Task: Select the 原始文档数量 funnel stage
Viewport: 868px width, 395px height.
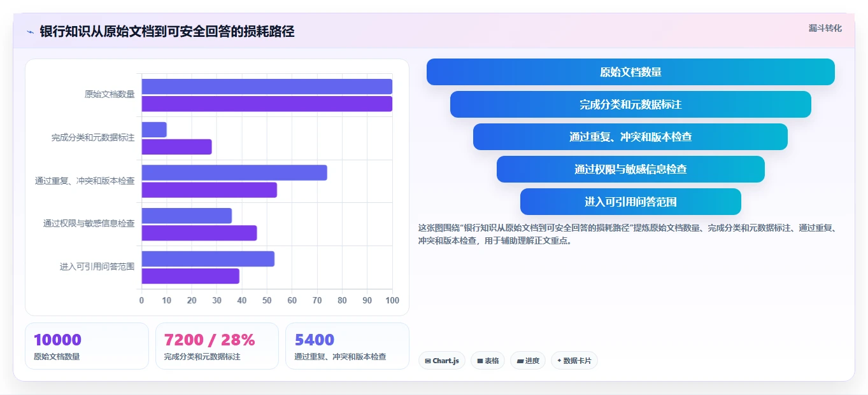Action: tap(630, 72)
